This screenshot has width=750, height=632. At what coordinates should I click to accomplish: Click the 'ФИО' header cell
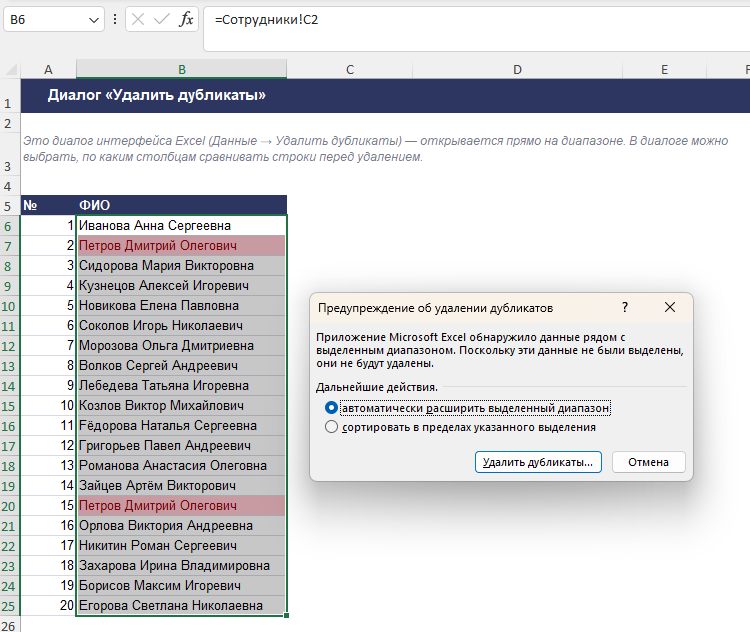point(182,205)
